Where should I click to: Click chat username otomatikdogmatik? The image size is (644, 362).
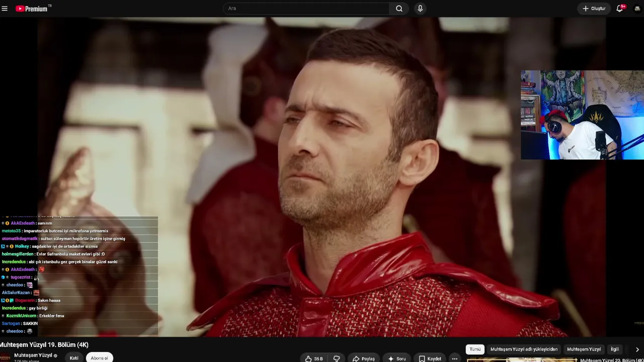click(20, 238)
